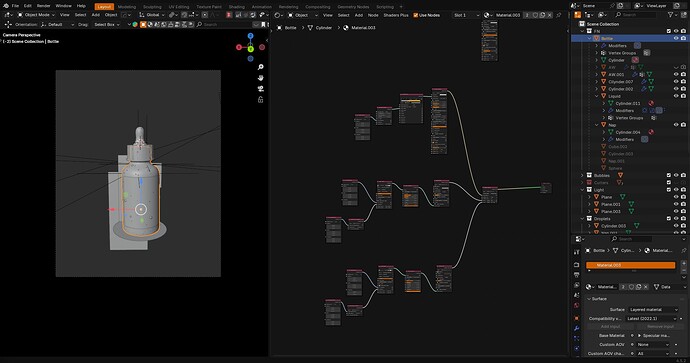Open the Modifiers wrench properties tab
690x363 pixels.
pos(576,328)
